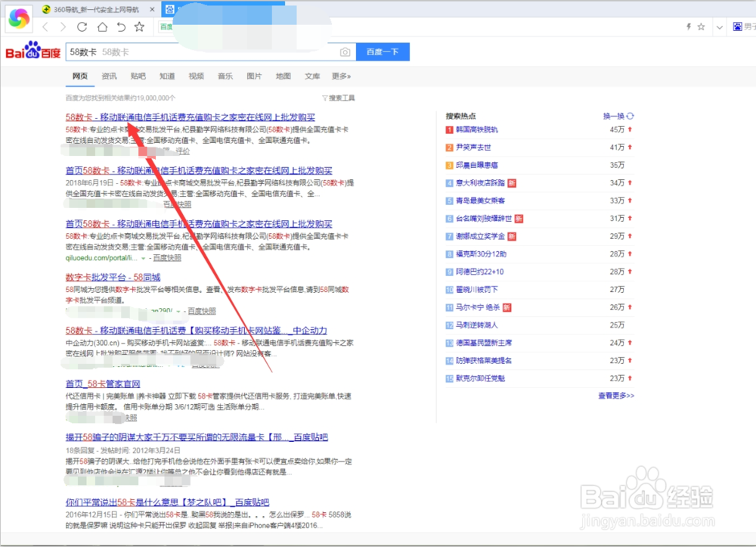
Task: Open first result 58数卡 移动联通电信 link
Action: click(190, 117)
